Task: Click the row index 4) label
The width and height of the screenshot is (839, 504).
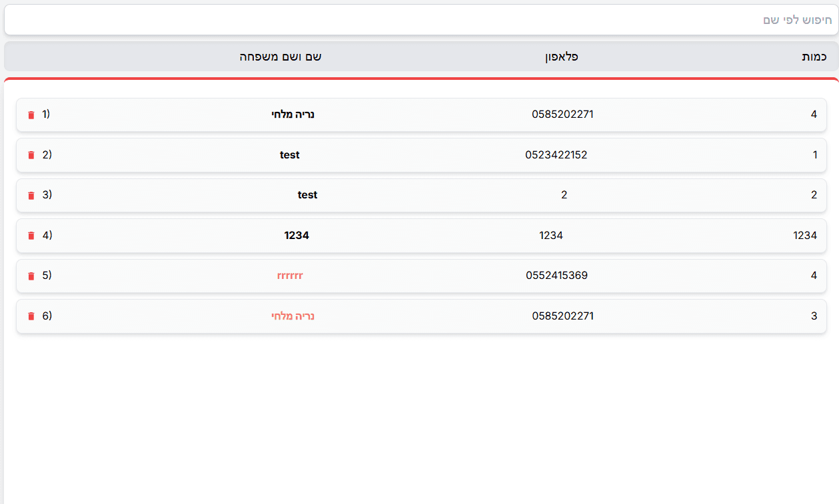Action: 47,235
